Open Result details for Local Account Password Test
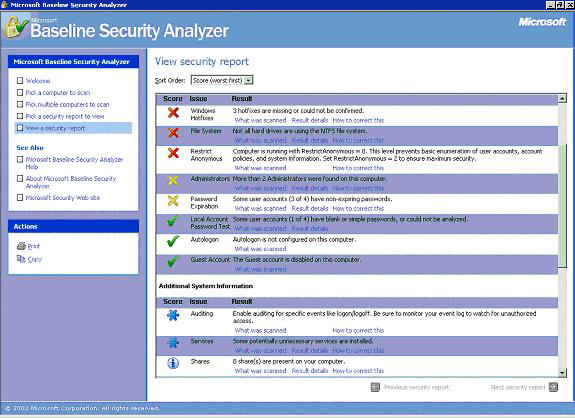The width and height of the screenshot is (575, 418). point(310,228)
